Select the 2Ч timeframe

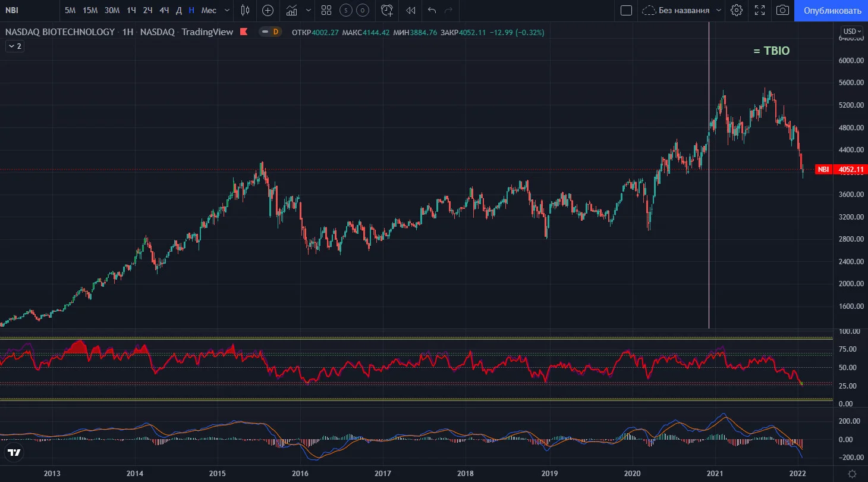click(x=147, y=10)
